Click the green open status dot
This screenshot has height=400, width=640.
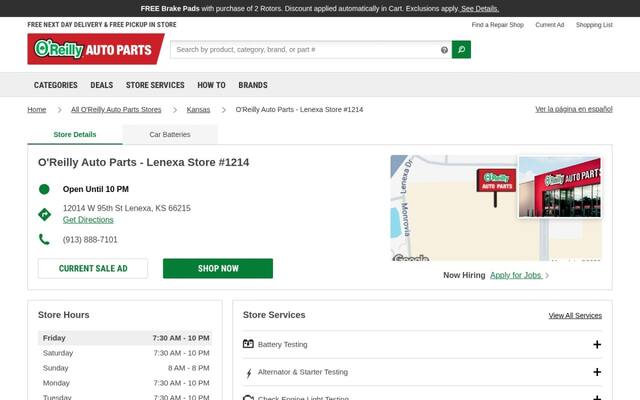[44, 189]
